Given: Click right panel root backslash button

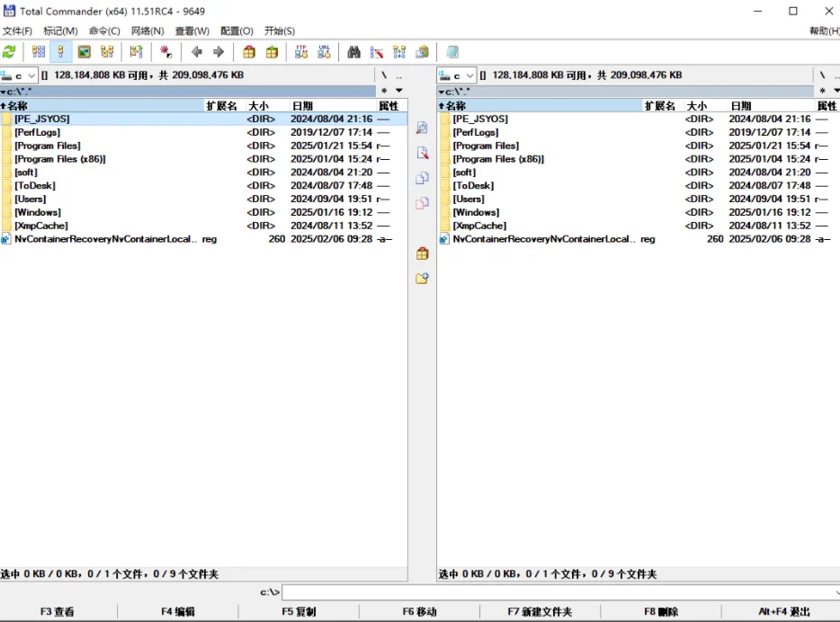Looking at the screenshot, I should (822, 76).
